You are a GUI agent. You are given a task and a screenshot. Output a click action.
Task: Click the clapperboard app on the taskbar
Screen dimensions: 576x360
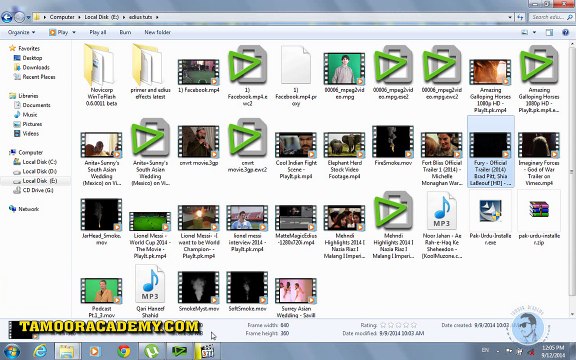coord(208,351)
